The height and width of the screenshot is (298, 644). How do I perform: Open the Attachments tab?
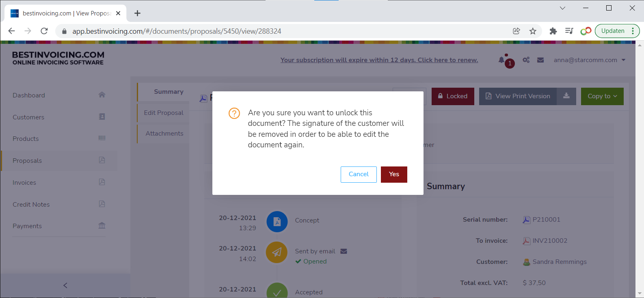point(164,134)
